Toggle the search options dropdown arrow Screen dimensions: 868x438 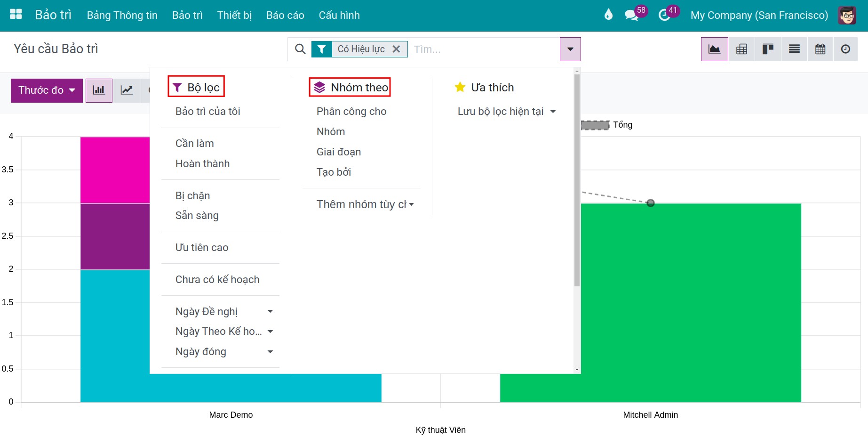pos(570,49)
